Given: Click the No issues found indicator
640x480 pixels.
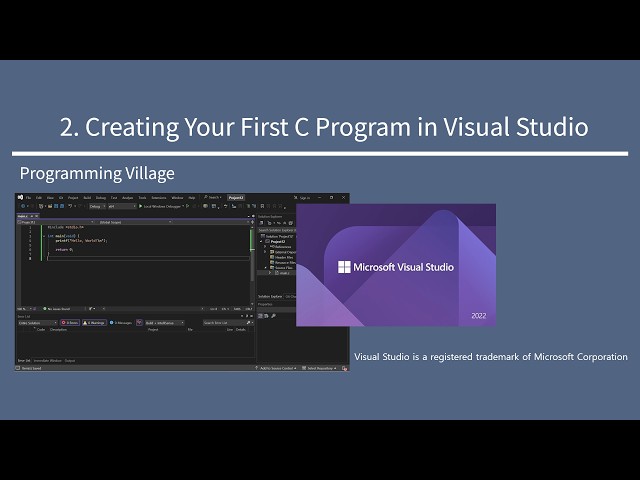Looking at the screenshot, I should (57, 309).
